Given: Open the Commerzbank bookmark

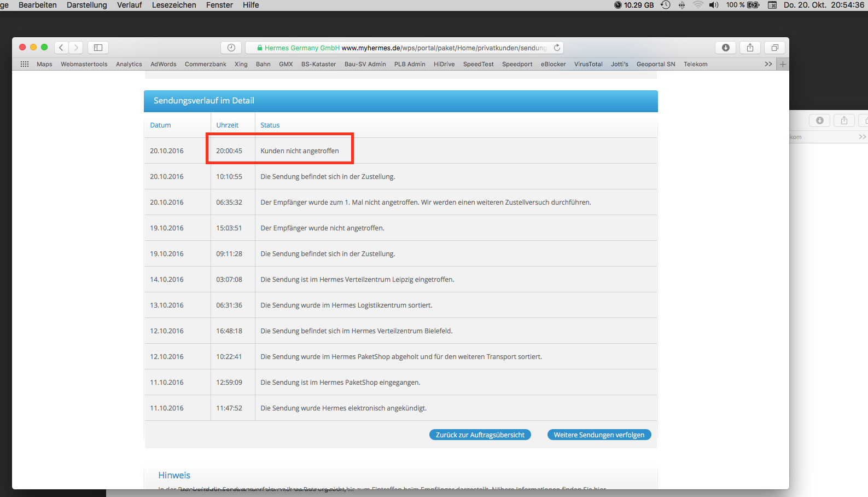Looking at the screenshot, I should click(206, 64).
